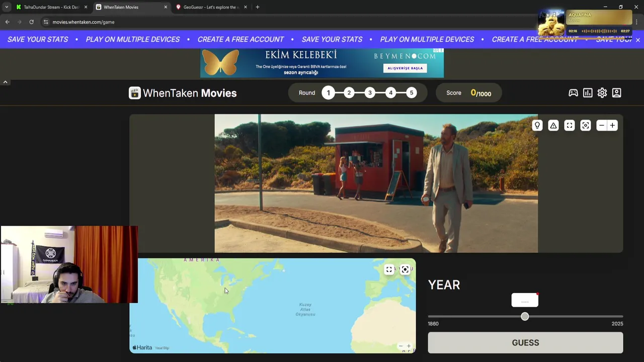Screen dimensions: 644x362
Task: Expand the map to fullscreen
Action: [x=389, y=269]
